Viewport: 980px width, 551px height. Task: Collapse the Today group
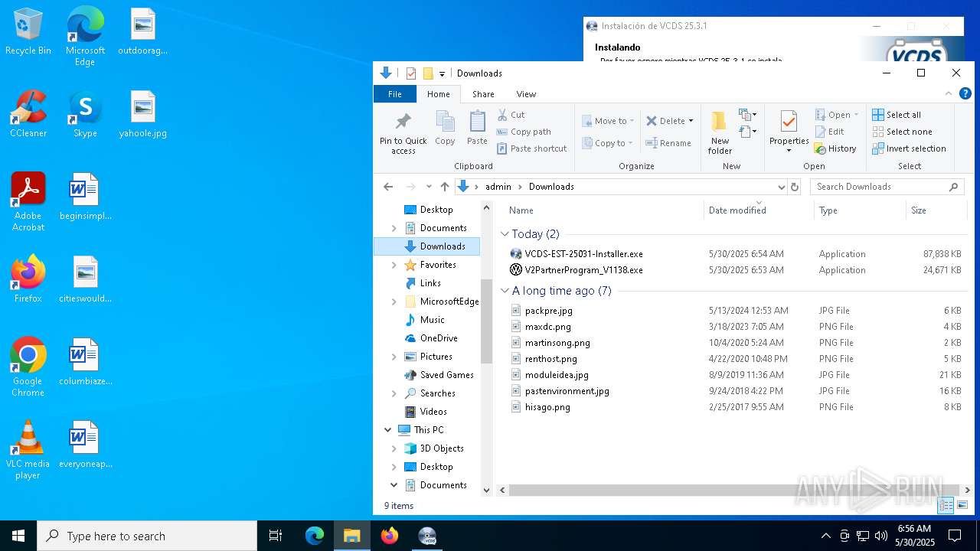click(x=505, y=234)
